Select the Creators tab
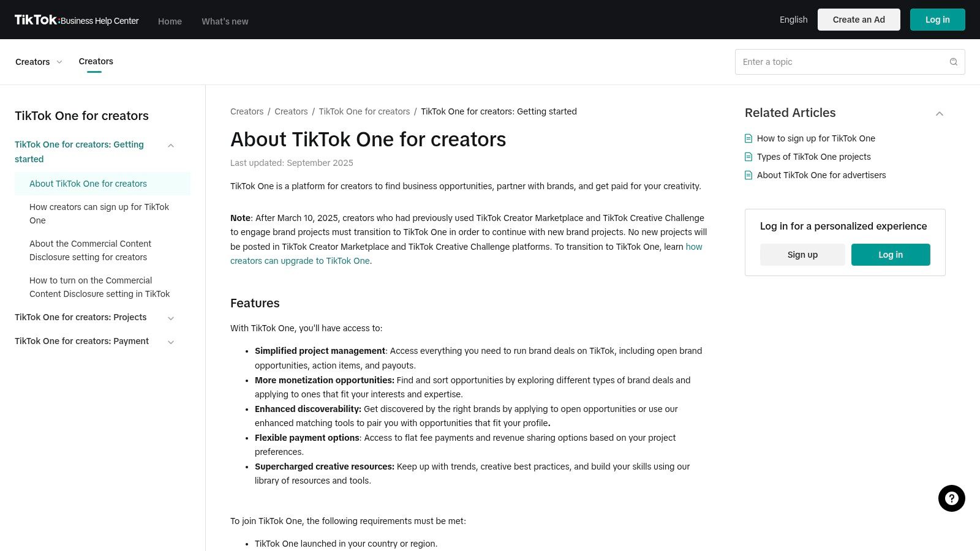The width and height of the screenshot is (980, 551). pyautogui.click(x=96, y=61)
